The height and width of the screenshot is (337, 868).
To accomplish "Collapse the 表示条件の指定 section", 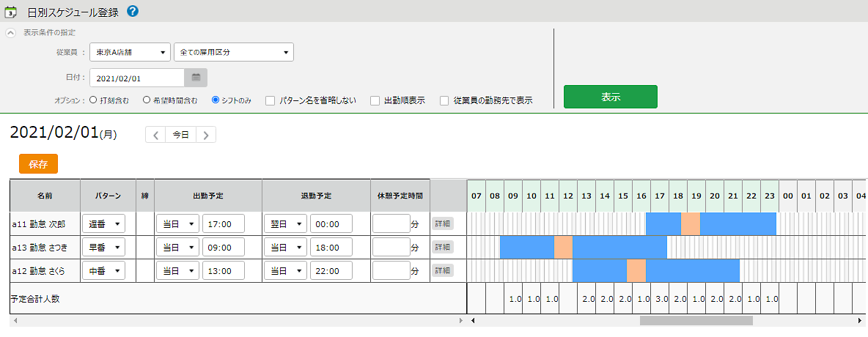I will [10, 33].
